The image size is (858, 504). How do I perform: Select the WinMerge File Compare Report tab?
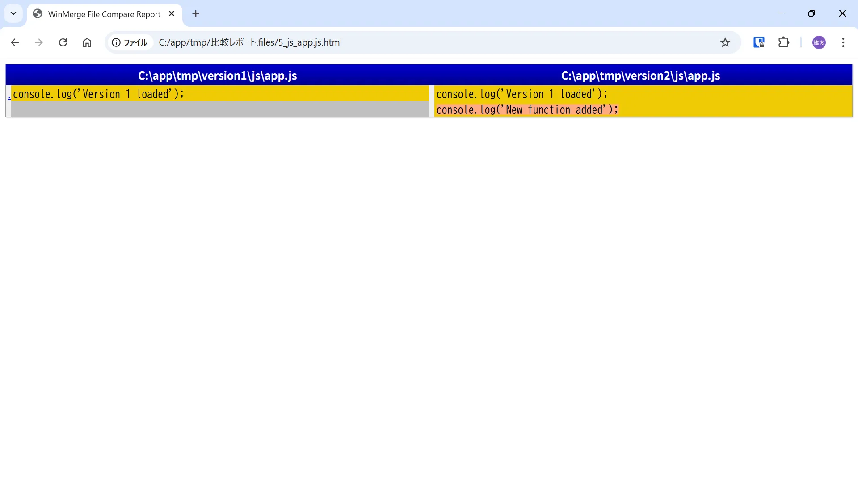[104, 14]
